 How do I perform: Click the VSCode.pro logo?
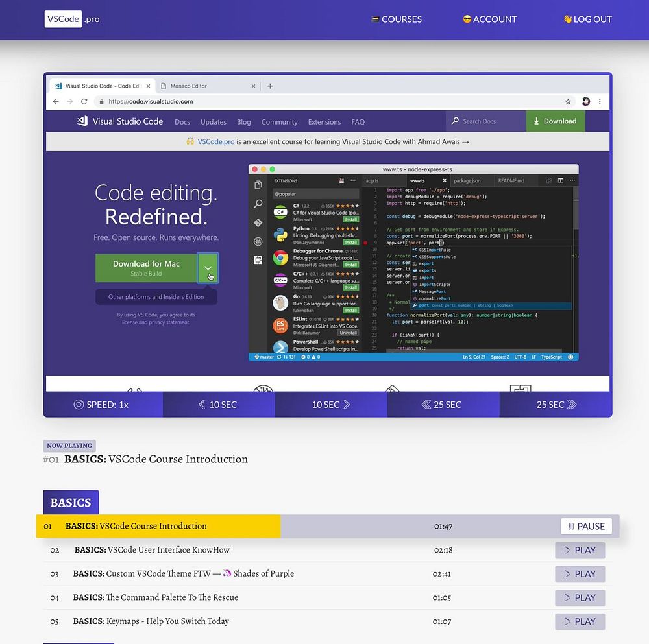[x=72, y=19]
